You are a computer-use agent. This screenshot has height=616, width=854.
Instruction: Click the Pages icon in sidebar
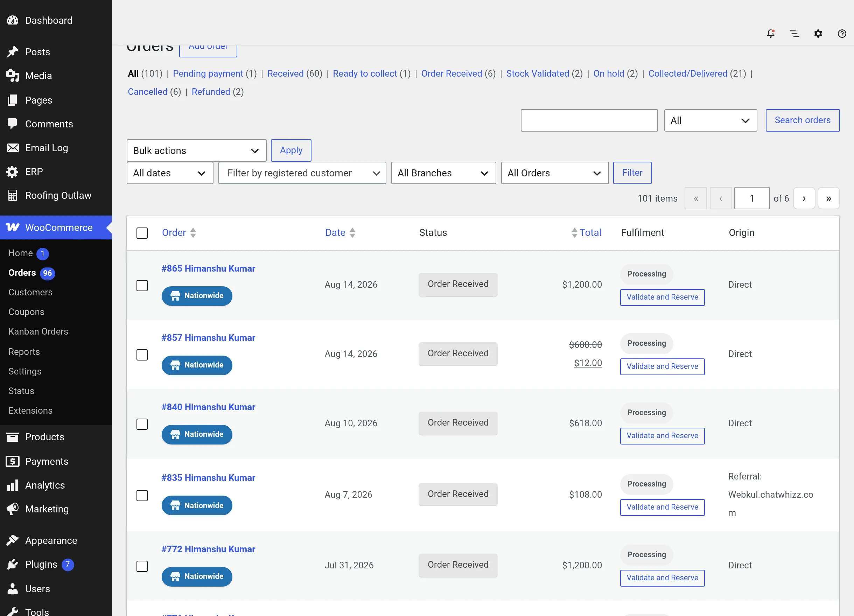click(x=13, y=100)
